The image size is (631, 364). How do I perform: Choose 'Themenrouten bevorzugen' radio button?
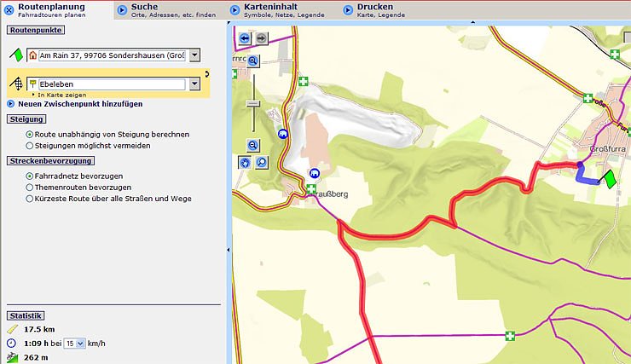click(x=31, y=187)
